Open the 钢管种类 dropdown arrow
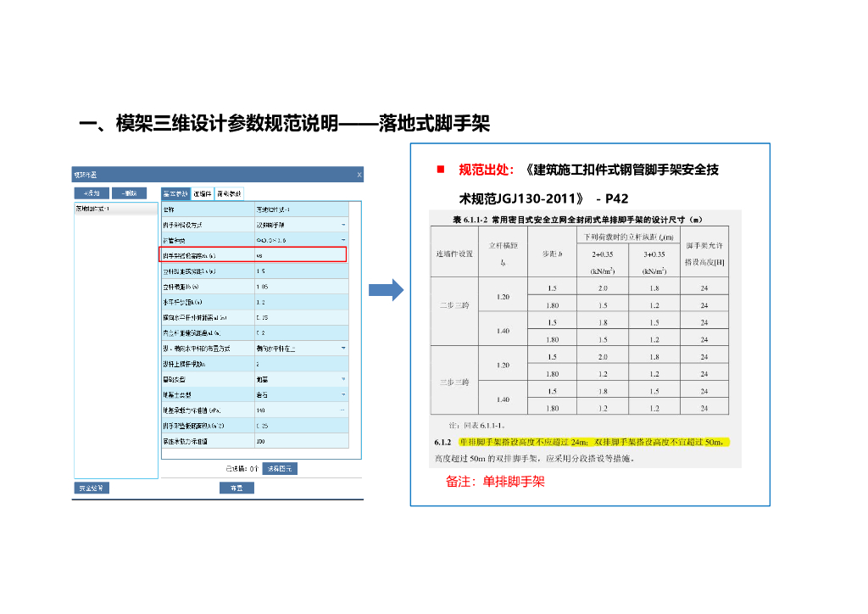This screenshot has height=614, width=868. [343, 240]
